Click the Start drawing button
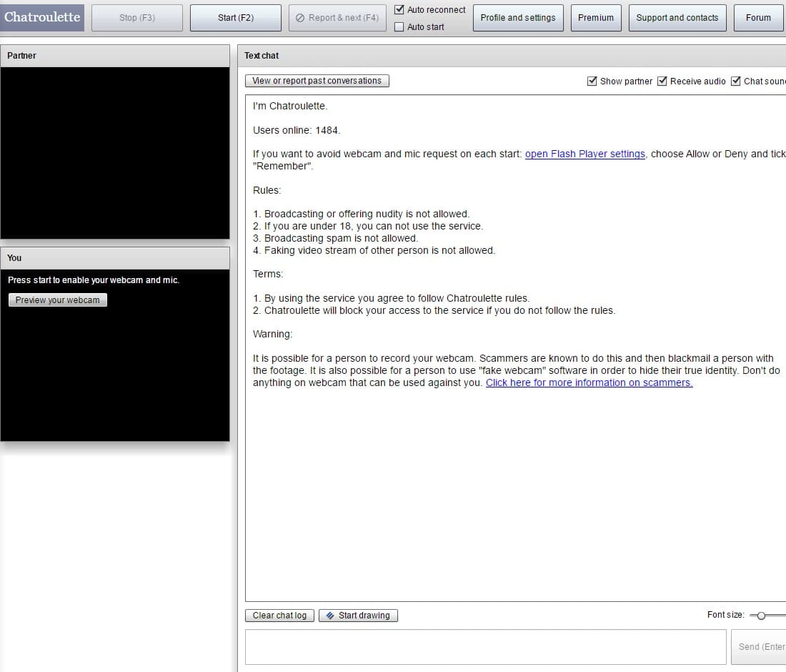 click(358, 616)
